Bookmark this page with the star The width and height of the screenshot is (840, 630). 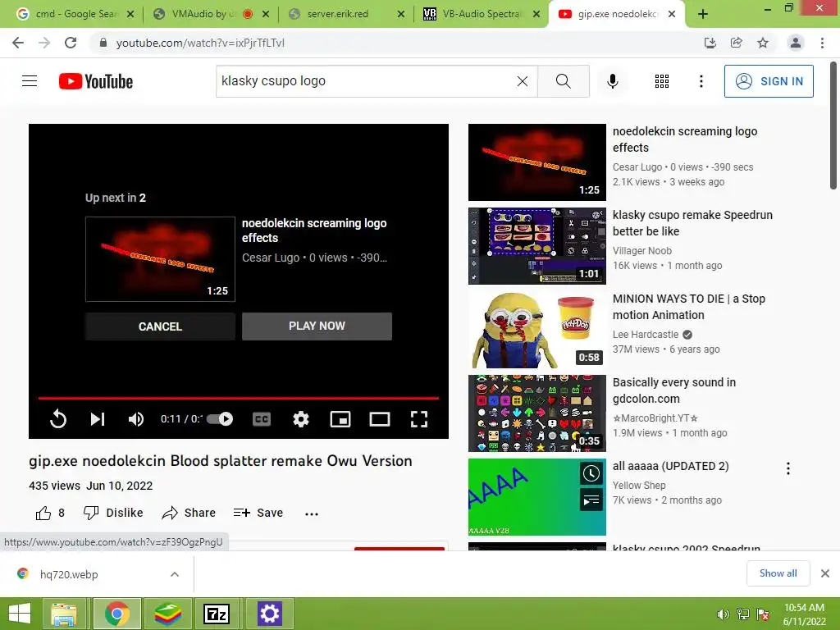[763, 43]
